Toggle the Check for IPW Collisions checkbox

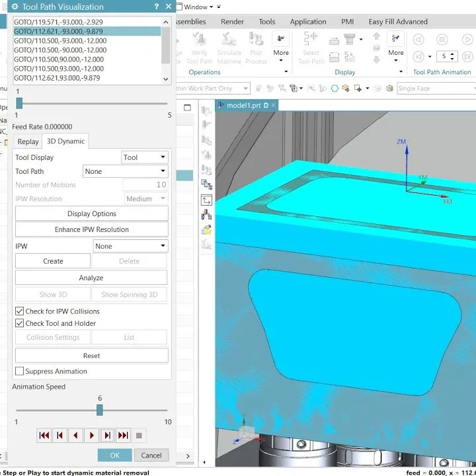pos(19,311)
